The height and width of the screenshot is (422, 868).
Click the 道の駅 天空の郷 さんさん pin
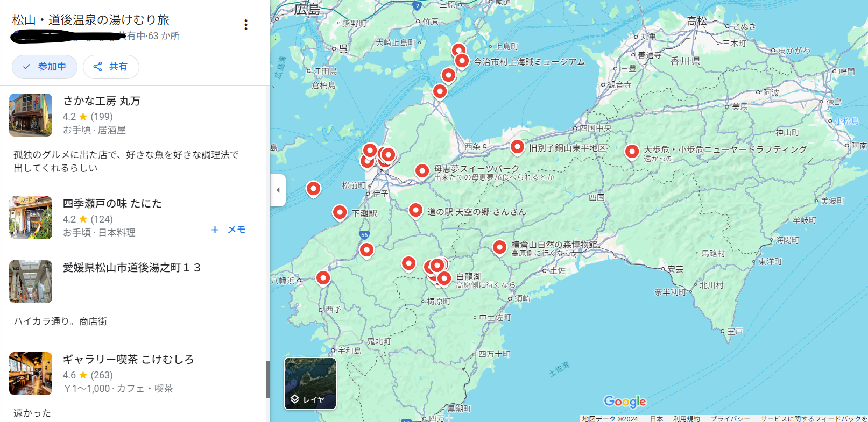click(x=415, y=211)
